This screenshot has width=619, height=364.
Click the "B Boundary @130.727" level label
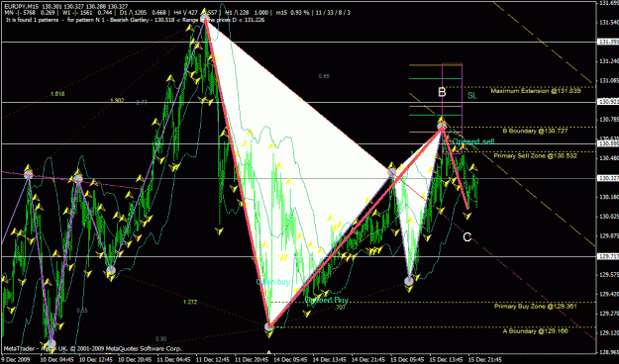535,131
